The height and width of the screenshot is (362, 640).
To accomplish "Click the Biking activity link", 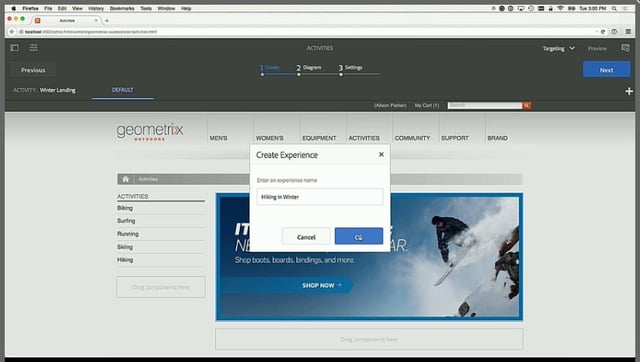I will coord(125,208).
